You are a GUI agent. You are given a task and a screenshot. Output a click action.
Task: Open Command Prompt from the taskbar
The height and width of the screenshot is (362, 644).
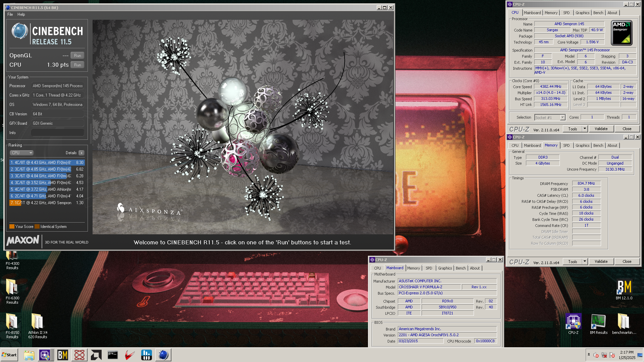(113, 355)
